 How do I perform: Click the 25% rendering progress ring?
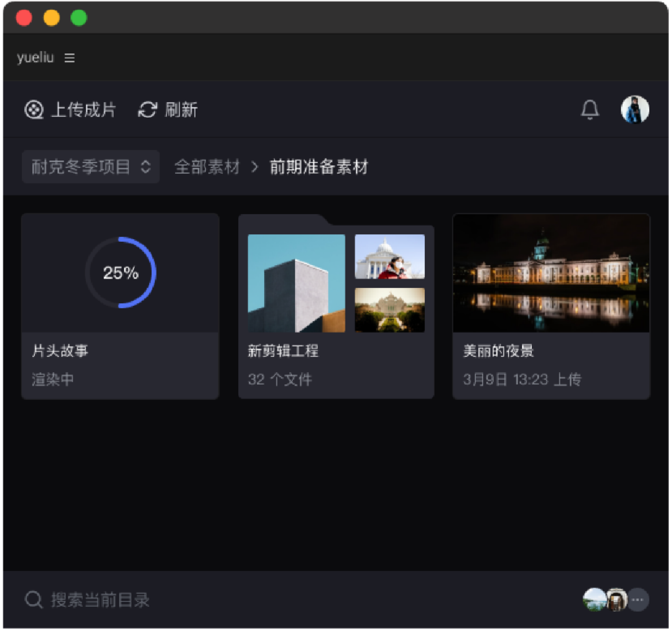pos(121,273)
